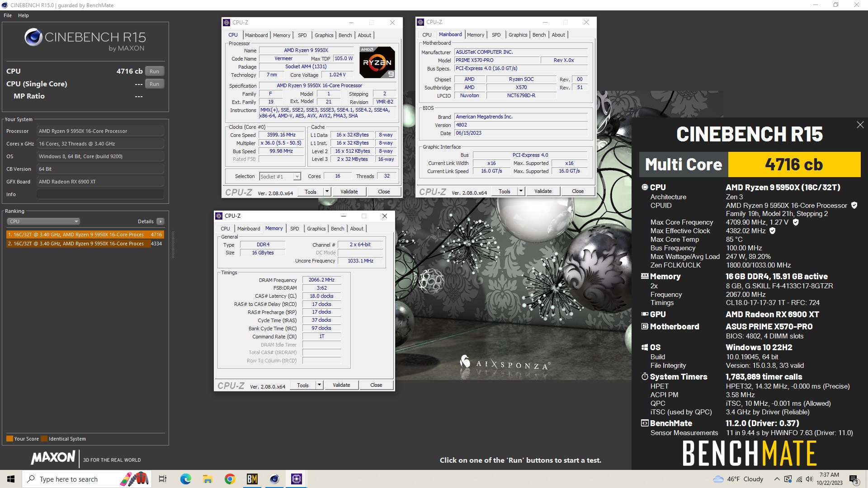Open the taskbar clock and calendar
868x488 pixels.
pos(830,479)
